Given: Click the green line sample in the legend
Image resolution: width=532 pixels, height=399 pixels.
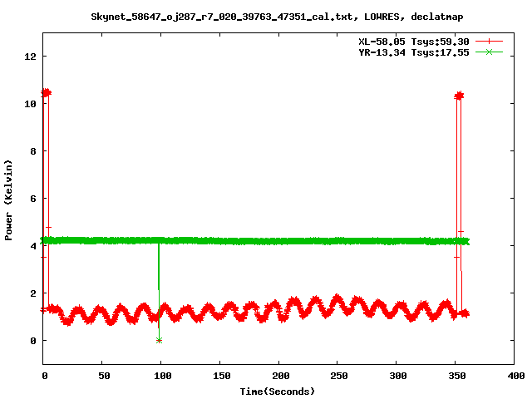Looking at the screenshot, I should [490, 52].
